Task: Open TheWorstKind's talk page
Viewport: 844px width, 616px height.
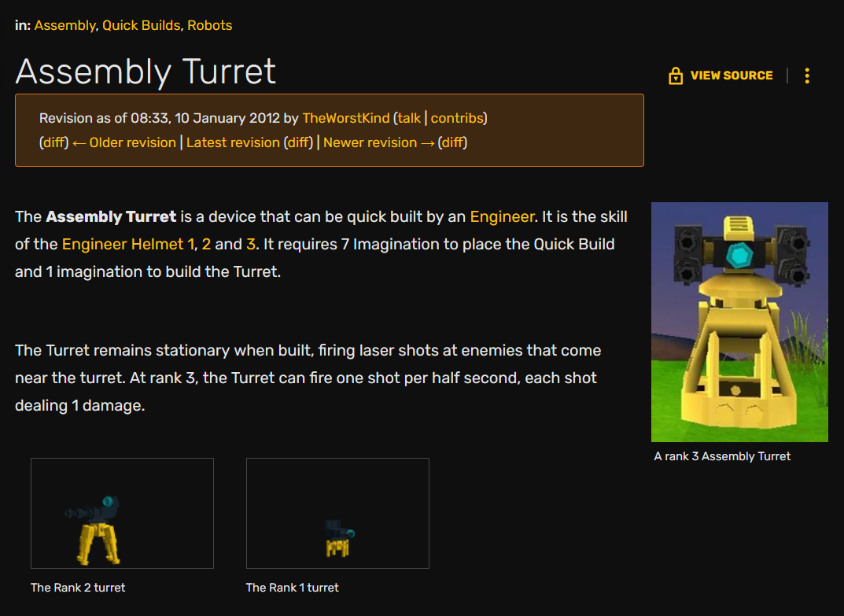Action: tap(408, 118)
